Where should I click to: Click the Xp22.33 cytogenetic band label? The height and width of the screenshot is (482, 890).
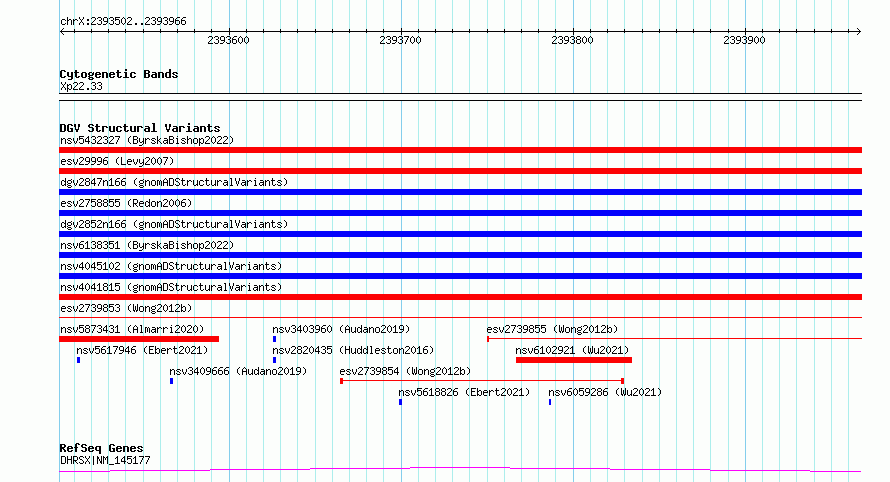[81, 86]
